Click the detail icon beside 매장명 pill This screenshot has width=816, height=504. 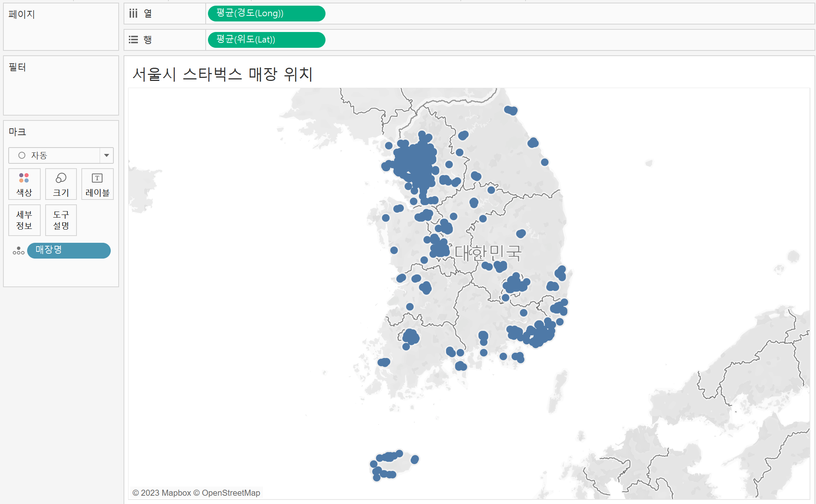point(18,251)
